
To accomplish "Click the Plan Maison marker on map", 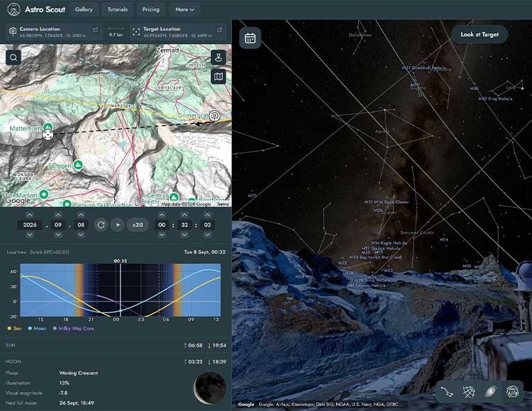I will point(44,194).
